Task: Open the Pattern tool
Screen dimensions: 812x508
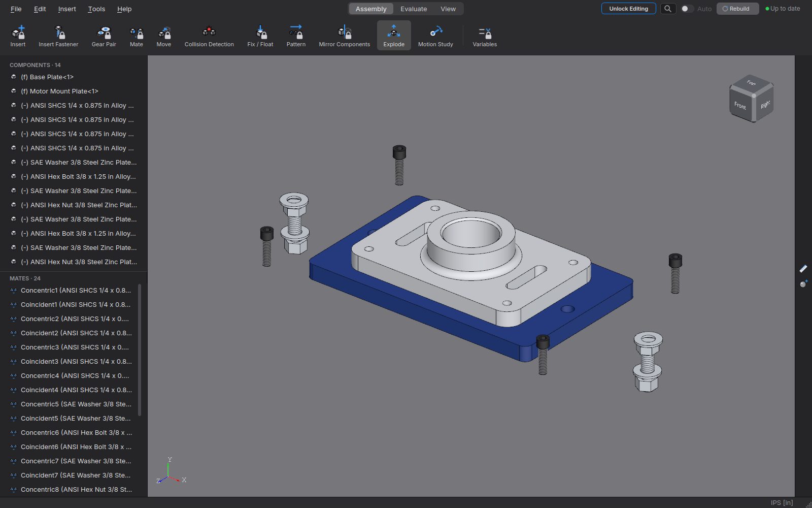Action: coord(296,36)
